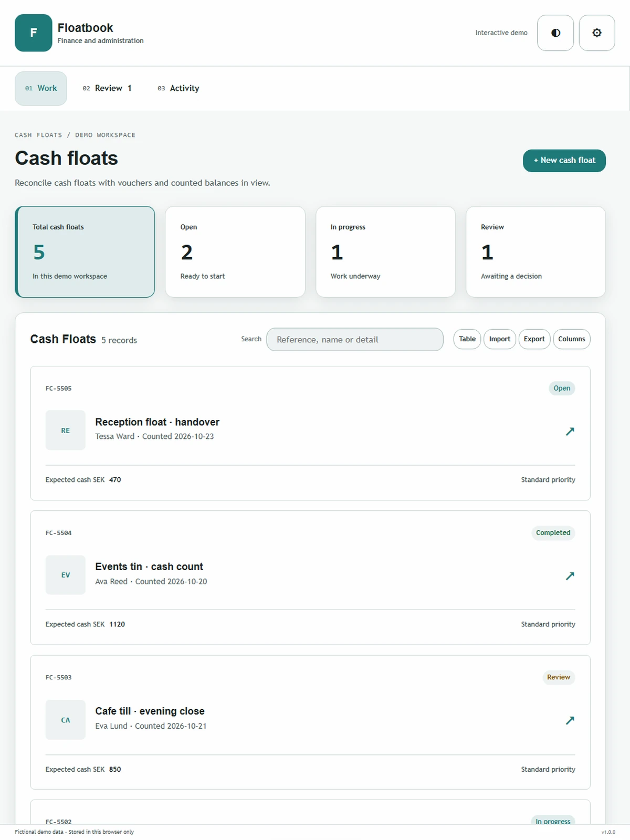This screenshot has height=840, width=630.
Task: Click the Open status badge on FC-5505
Action: tap(562, 388)
